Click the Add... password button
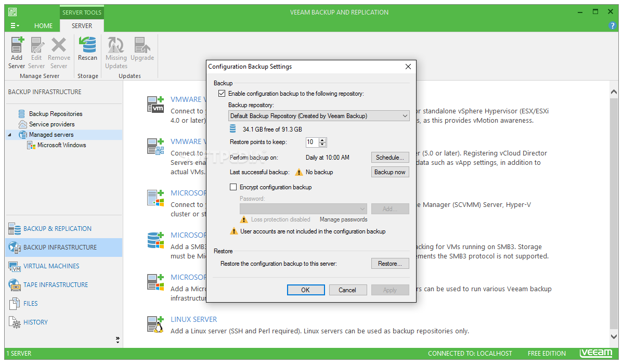This screenshot has width=623, height=364. (390, 209)
